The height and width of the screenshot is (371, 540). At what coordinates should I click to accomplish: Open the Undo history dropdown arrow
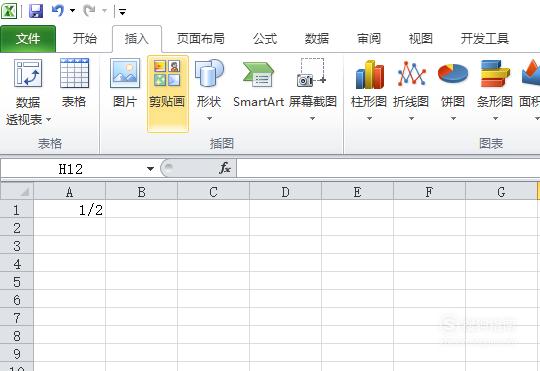pos(72,11)
